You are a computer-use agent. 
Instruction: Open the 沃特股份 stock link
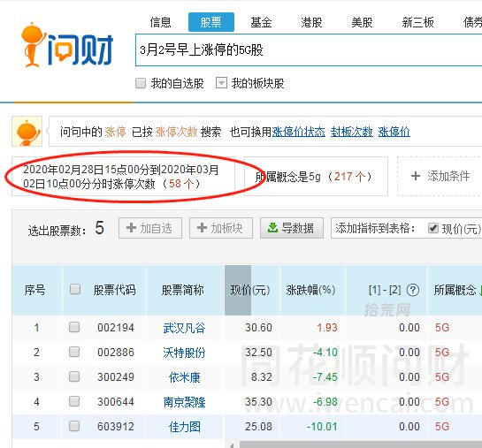click(x=184, y=353)
